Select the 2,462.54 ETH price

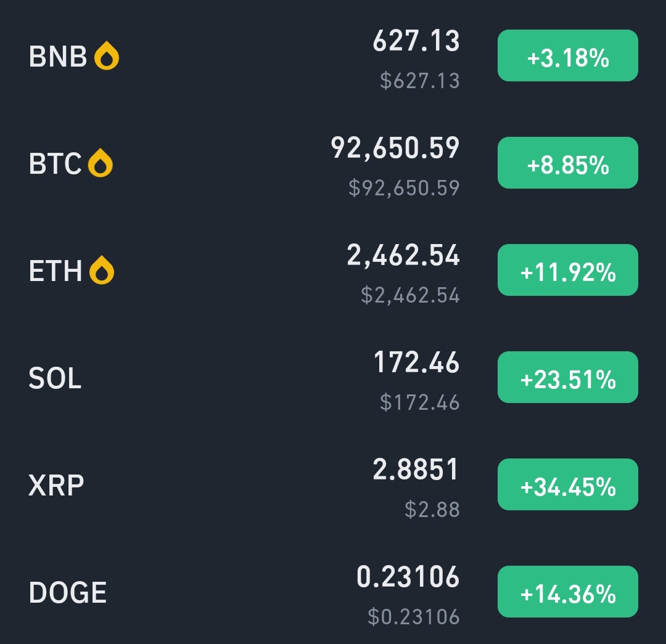click(x=403, y=256)
